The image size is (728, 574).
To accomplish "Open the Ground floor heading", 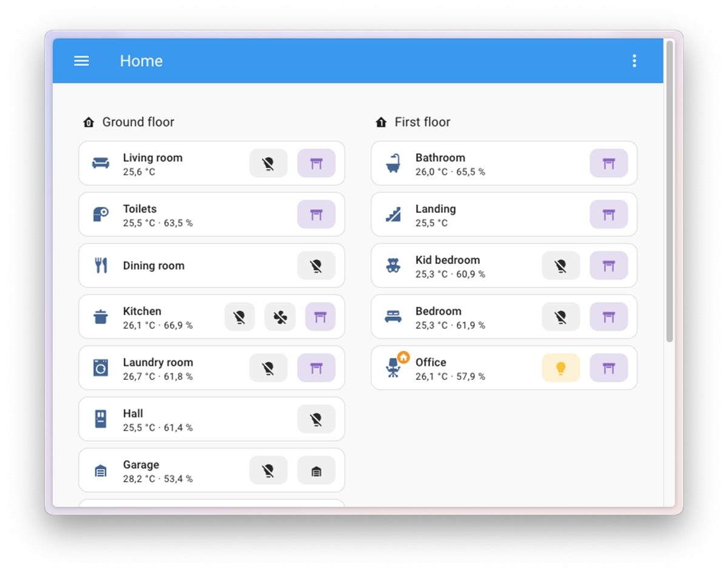I will pos(138,122).
